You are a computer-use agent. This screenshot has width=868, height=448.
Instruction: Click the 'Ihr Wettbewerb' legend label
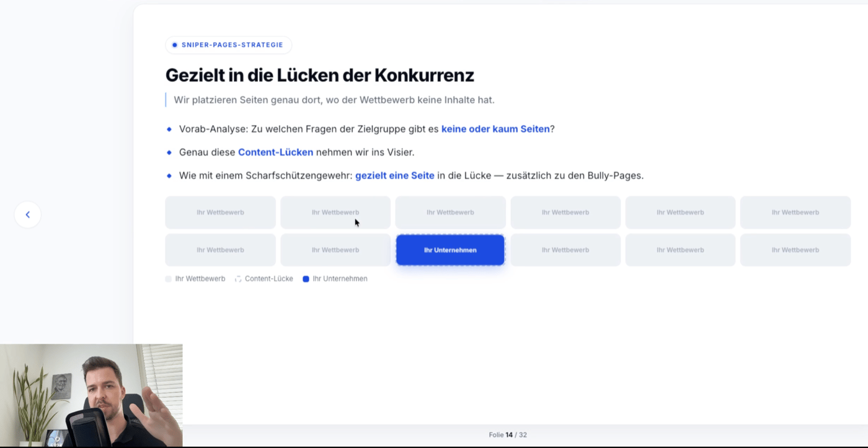point(200,279)
